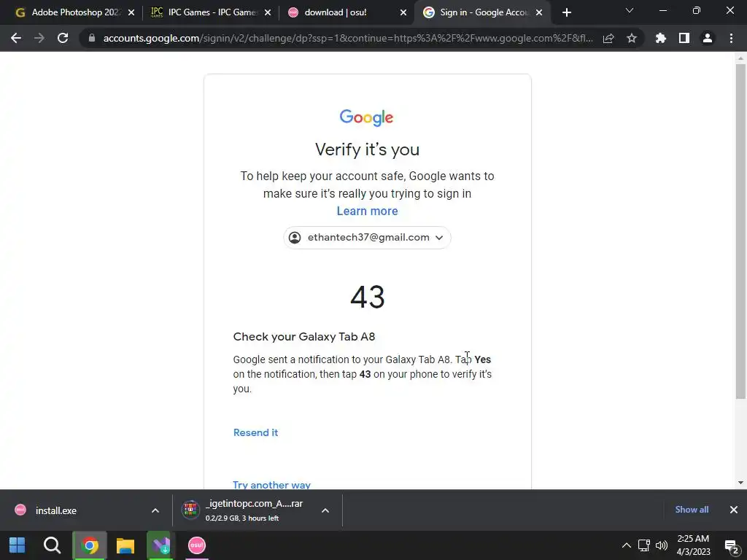Expand options chevron for install.exe
Image resolution: width=747 pixels, height=560 pixels.
click(155, 510)
